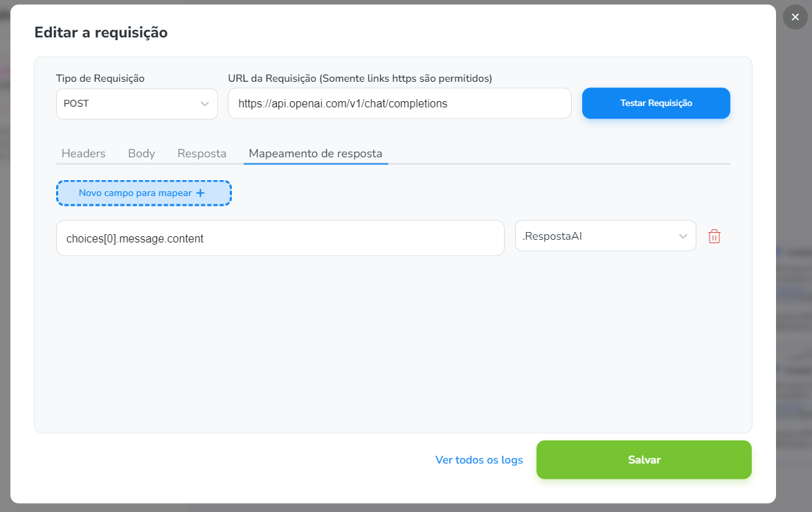Click into the choices[0].message.content field
Image resolution: width=812 pixels, height=512 pixels.
[280, 238]
